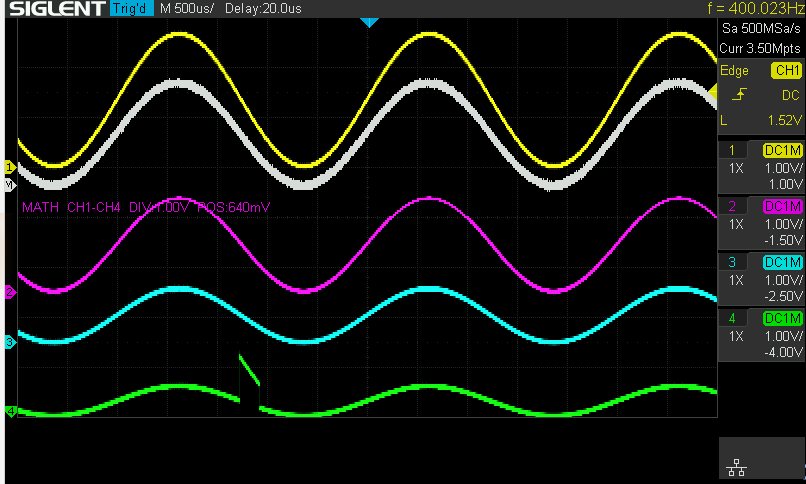Click channel 1 offset 1.00V value

tap(785, 184)
